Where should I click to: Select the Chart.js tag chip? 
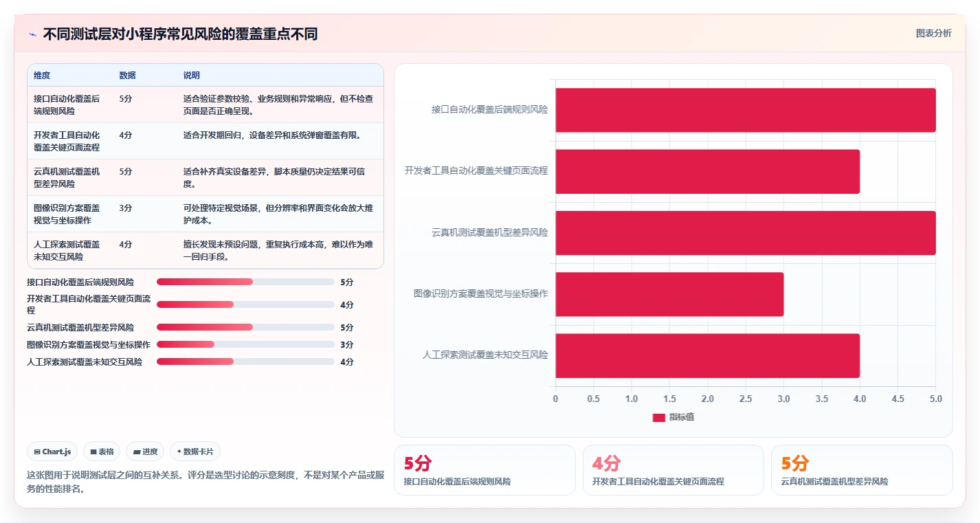pyautogui.click(x=53, y=452)
